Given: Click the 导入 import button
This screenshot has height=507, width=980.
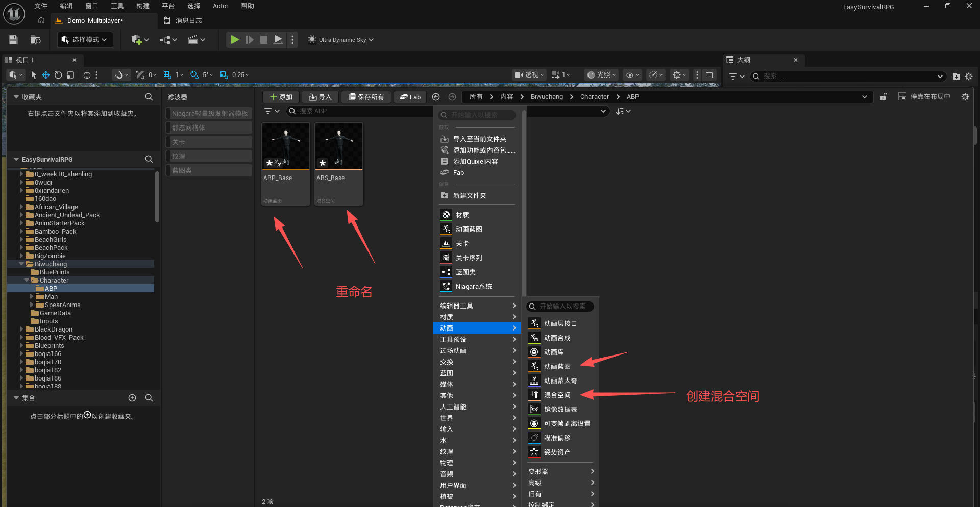Looking at the screenshot, I should tap(320, 97).
